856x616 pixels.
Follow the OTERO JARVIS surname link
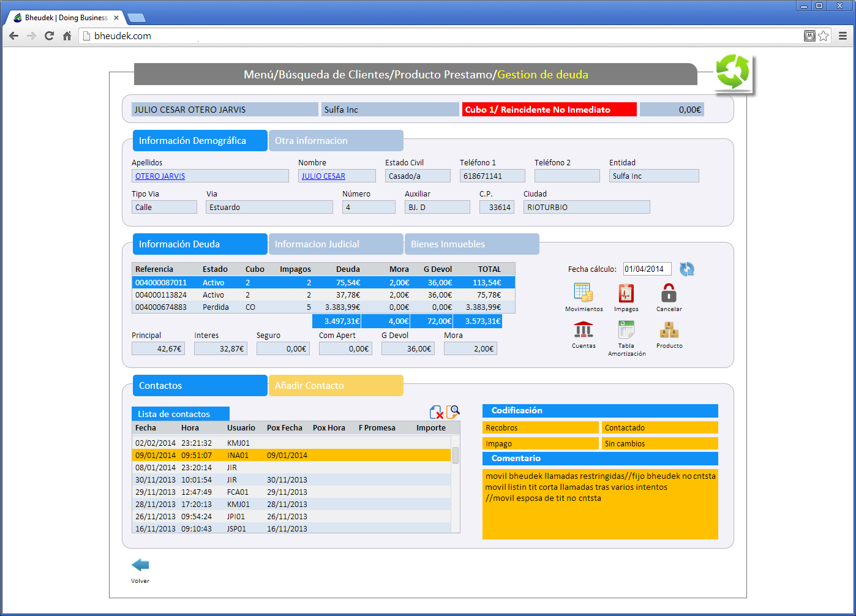[x=160, y=176]
